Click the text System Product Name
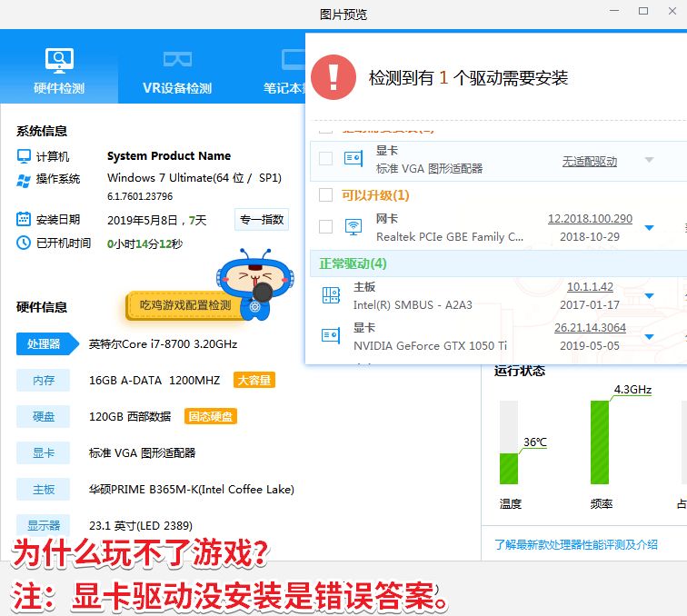The height and width of the screenshot is (616, 687). click(x=169, y=156)
